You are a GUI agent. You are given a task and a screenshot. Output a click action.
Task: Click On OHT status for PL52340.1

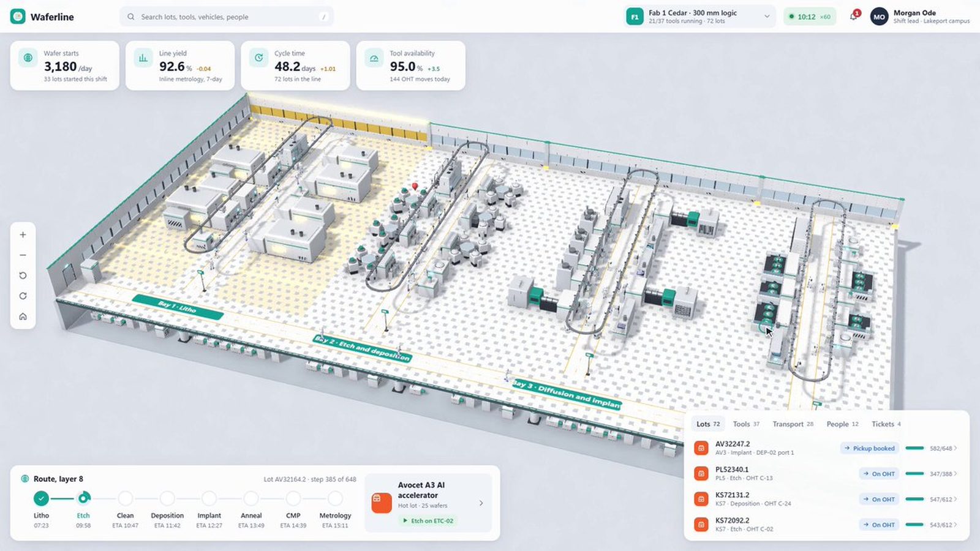click(879, 474)
